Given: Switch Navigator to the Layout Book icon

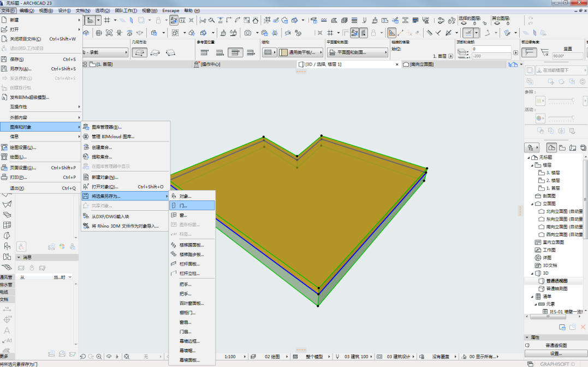Looking at the screenshot, I should 573,147.
